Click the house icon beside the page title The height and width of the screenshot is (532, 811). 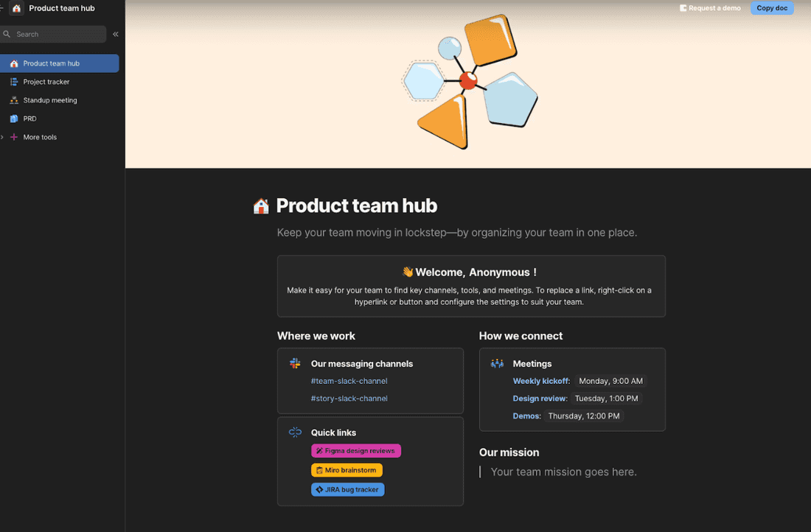click(x=261, y=206)
